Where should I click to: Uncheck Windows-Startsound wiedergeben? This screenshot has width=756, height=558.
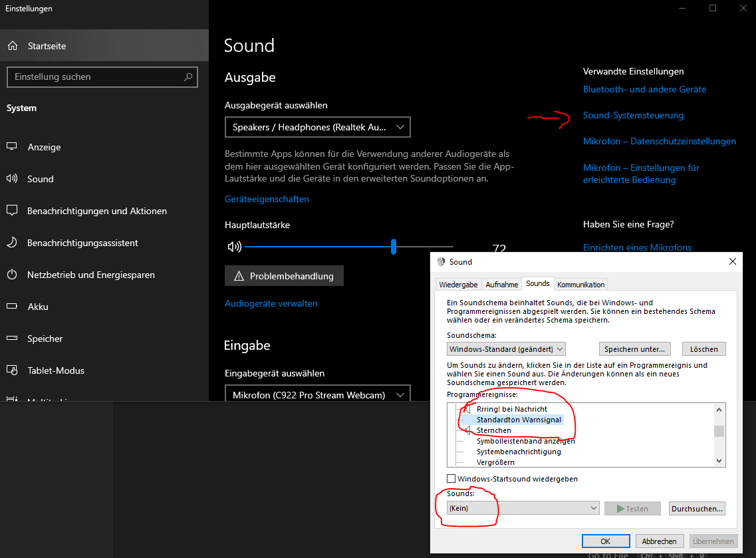click(452, 478)
